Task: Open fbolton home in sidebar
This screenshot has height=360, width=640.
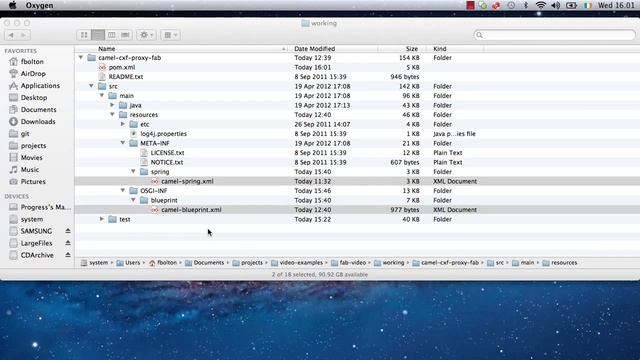Action: click(32, 62)
